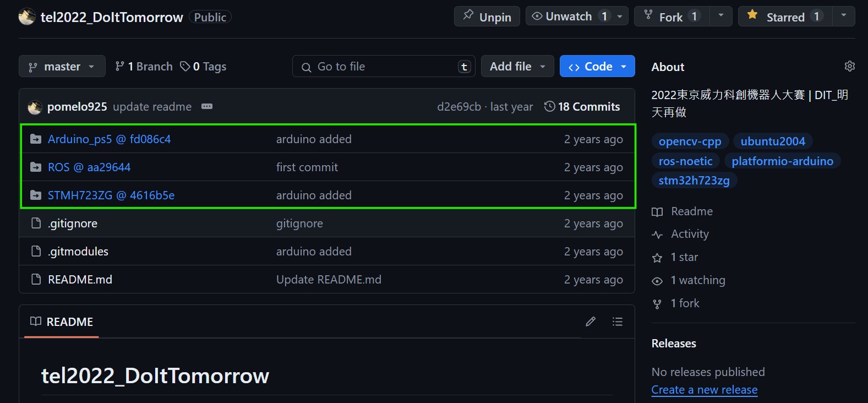
Task: Open the README outline list icon
Action: [x=618, y=322]
